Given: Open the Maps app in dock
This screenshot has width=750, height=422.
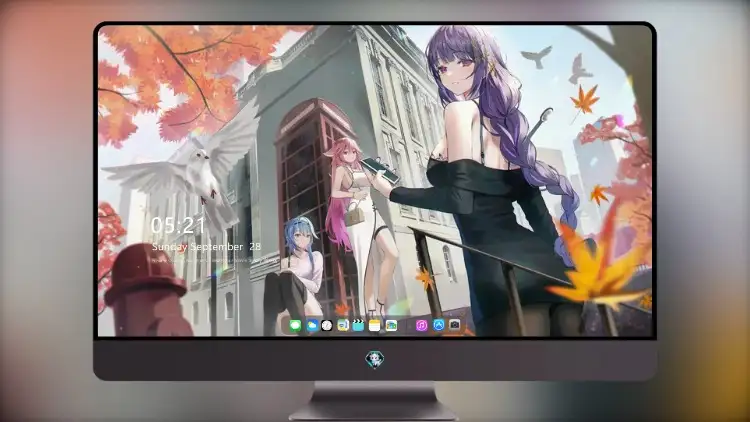Looking at the screenshot, I should pyautogui.click(x=343, y=326).
